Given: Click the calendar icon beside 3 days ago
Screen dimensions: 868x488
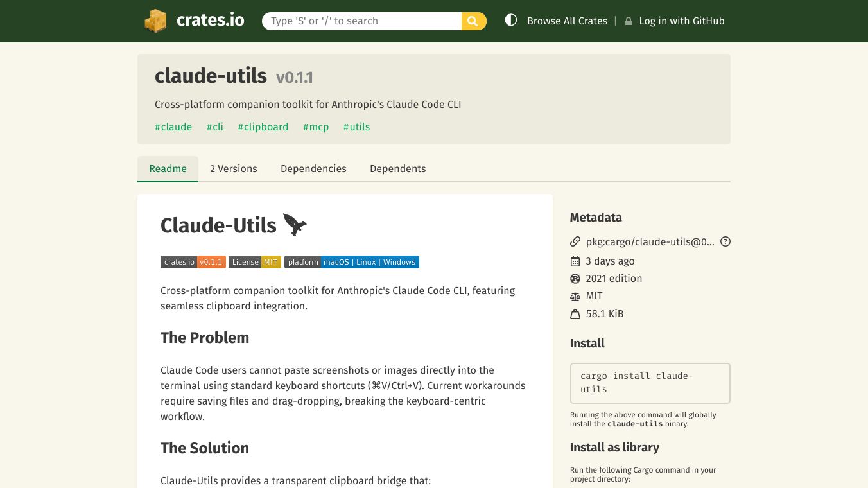Looking at the screenshot, I should (x=575, y=261).
